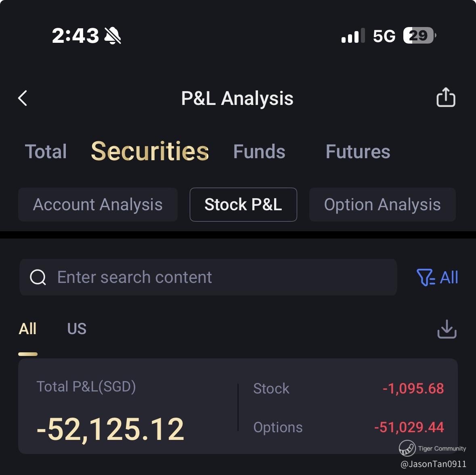Tap the Options P&L value row
The height and width of the screenshot is (475, 476).
pos(348,427)
